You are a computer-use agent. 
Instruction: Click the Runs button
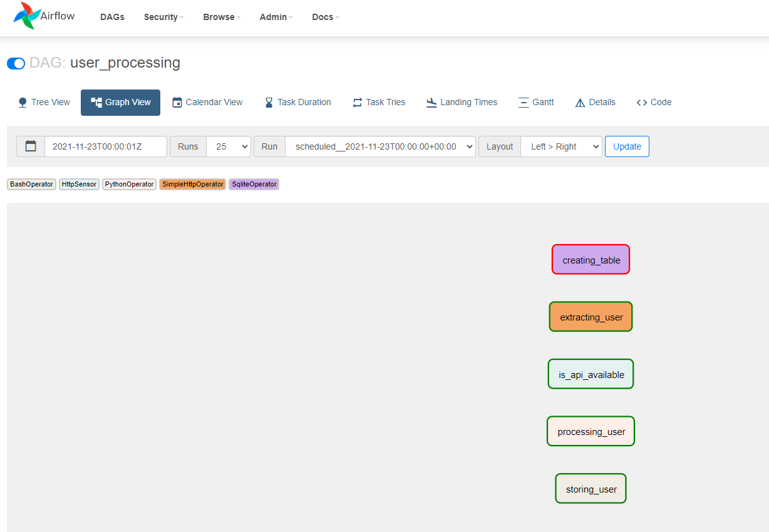188,146
